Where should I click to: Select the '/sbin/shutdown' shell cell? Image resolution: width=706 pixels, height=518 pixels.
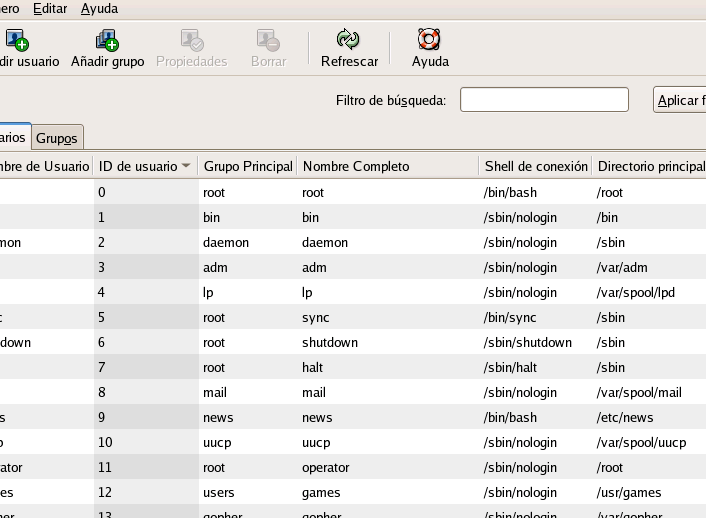pos(527,342)
